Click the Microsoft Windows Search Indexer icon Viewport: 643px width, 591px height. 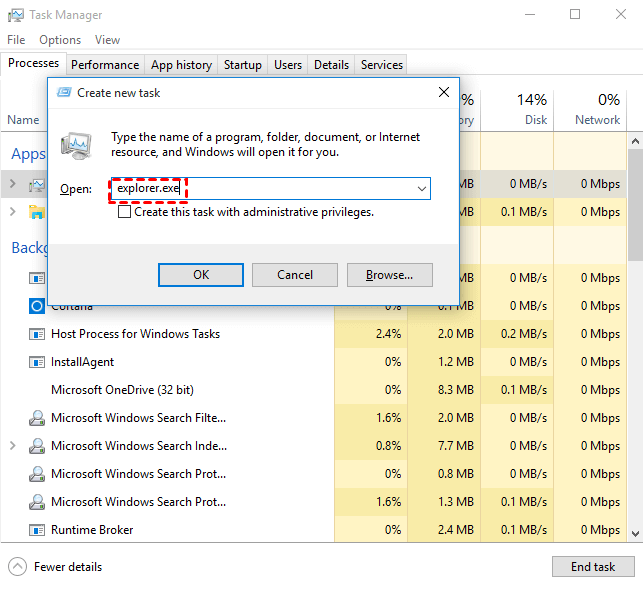36,446
